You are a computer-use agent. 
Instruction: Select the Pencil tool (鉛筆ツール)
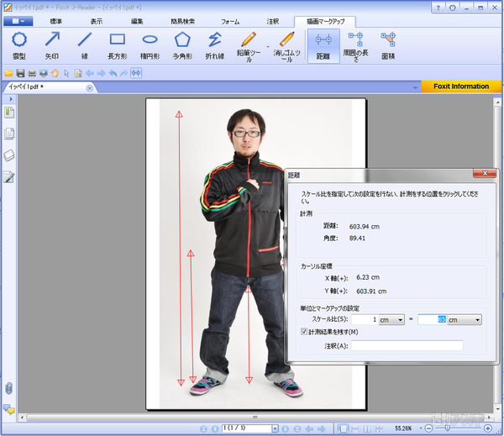click(x=249, y=45)
